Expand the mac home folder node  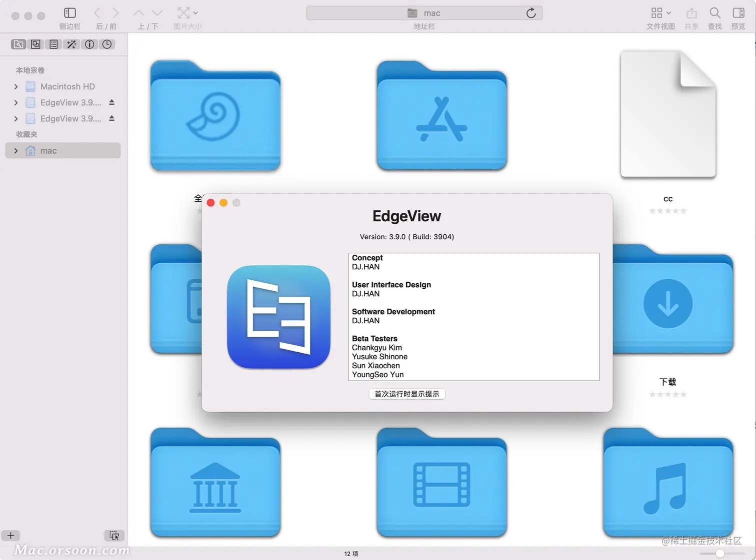(x=16, y=151)
